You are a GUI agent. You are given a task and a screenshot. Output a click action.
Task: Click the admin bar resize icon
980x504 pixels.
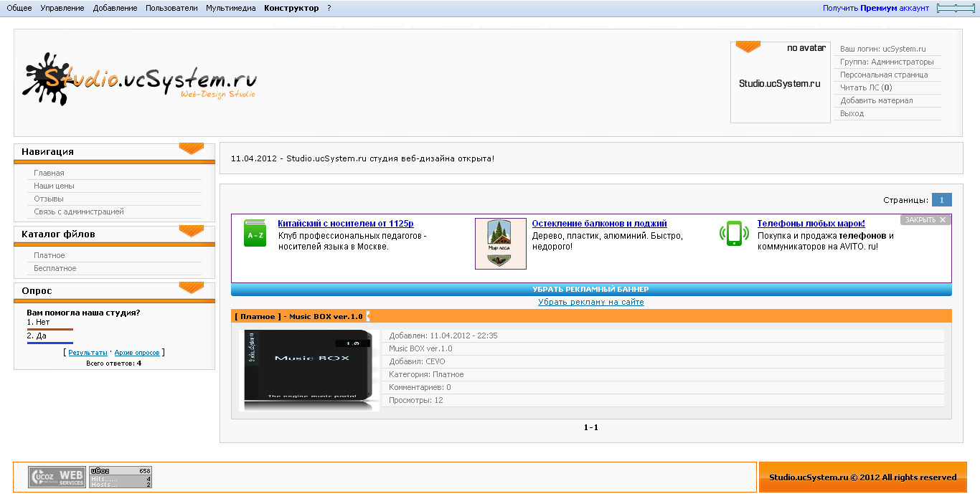(x=956, y=8)
